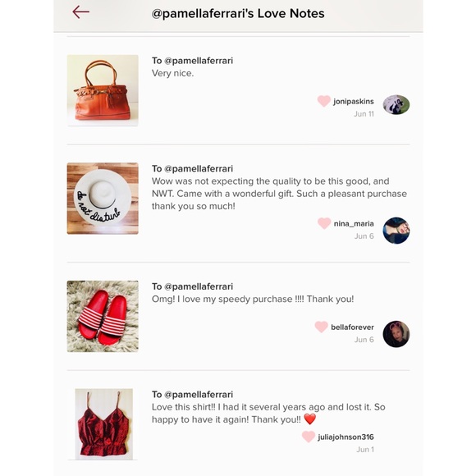Open nina_maria profile avatar

click(396, 231)
